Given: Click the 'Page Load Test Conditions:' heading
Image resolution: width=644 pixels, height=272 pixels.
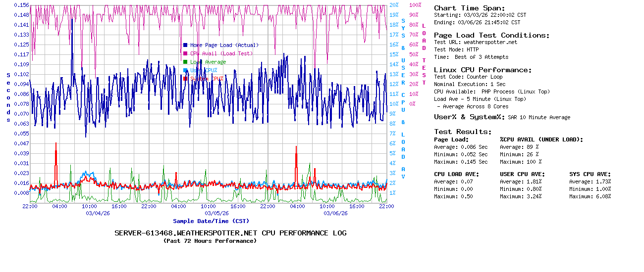Looking at the screenshot, I should point(491,35).
